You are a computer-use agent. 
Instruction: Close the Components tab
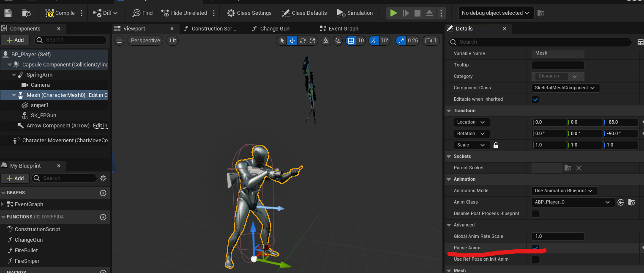point(59,29)
